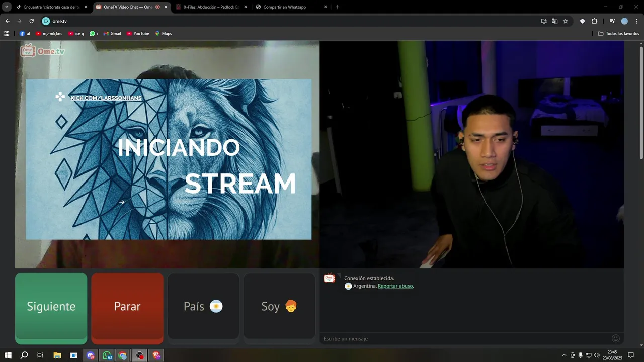Open Task View on taskbar

pos(40,355)
